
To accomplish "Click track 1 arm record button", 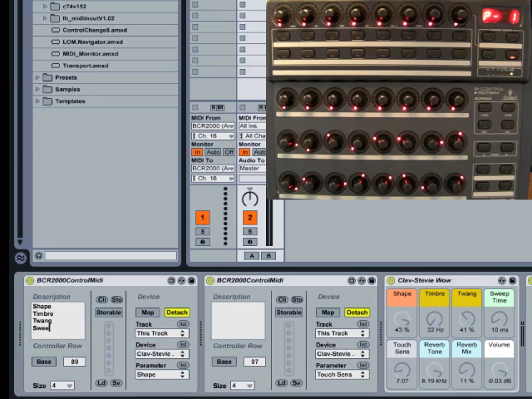I will (203, 242).
